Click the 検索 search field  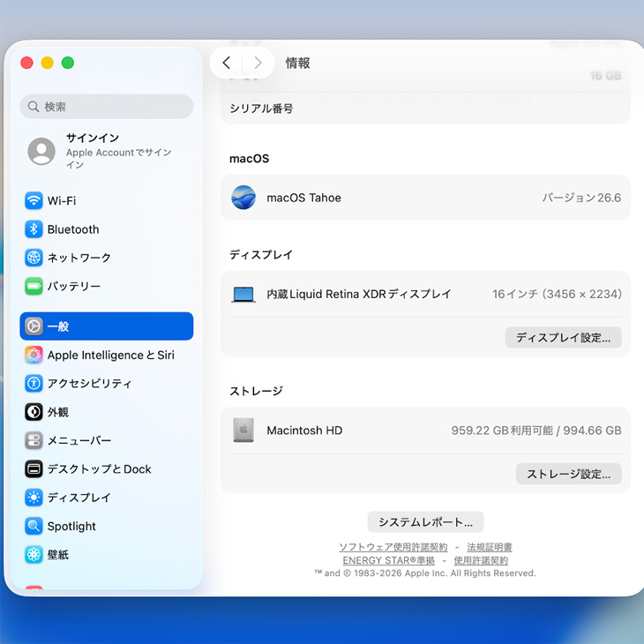point(107,107)
